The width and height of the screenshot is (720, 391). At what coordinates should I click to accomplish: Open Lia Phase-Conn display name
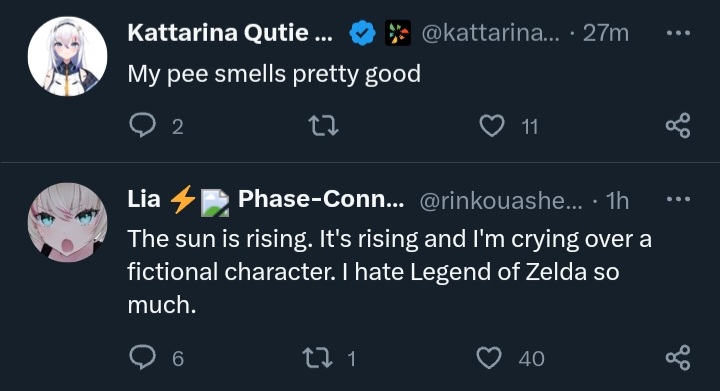click(x=266, y=200)
